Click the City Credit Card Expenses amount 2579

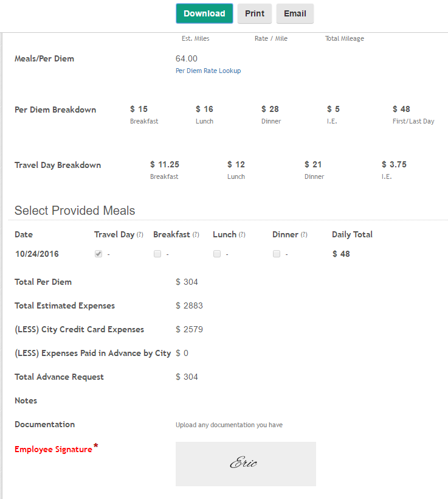[193, 330]
